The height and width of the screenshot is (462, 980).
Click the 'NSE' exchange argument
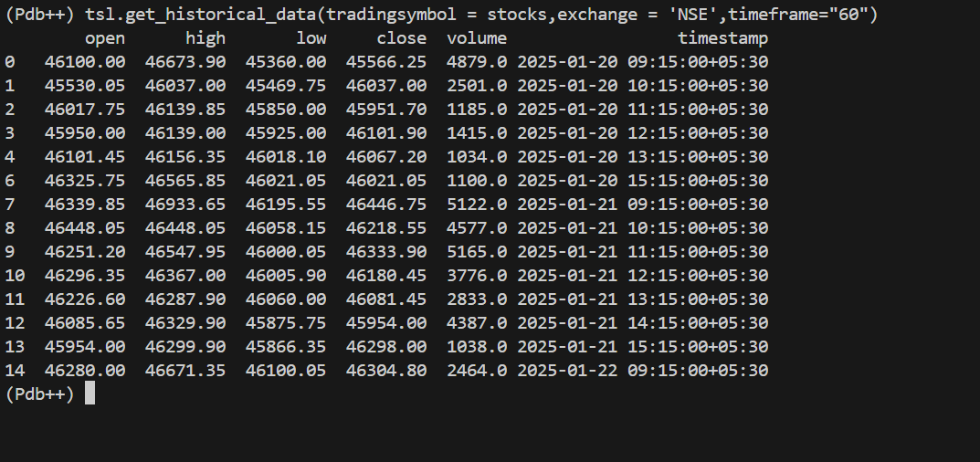[x=690, y=15]
